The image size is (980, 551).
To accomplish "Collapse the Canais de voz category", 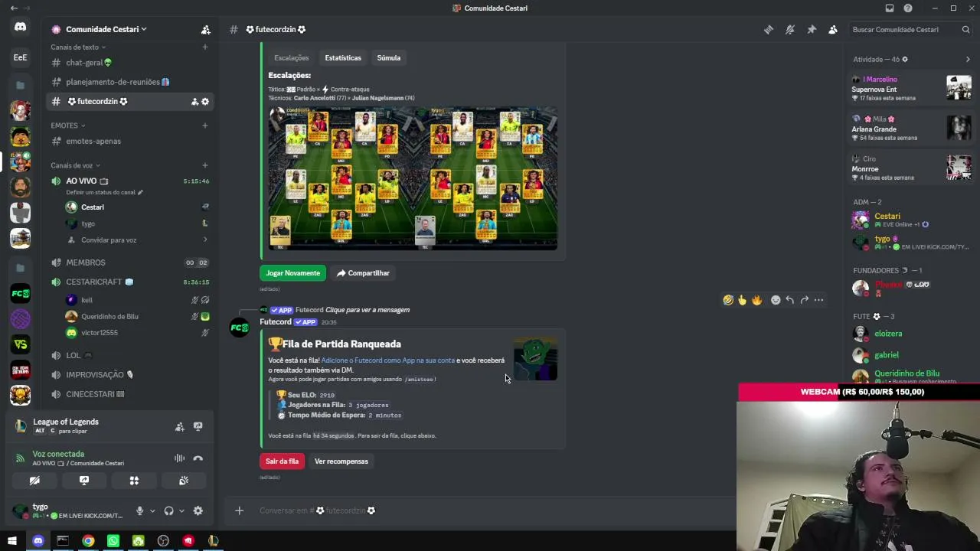I will [76, 165].
